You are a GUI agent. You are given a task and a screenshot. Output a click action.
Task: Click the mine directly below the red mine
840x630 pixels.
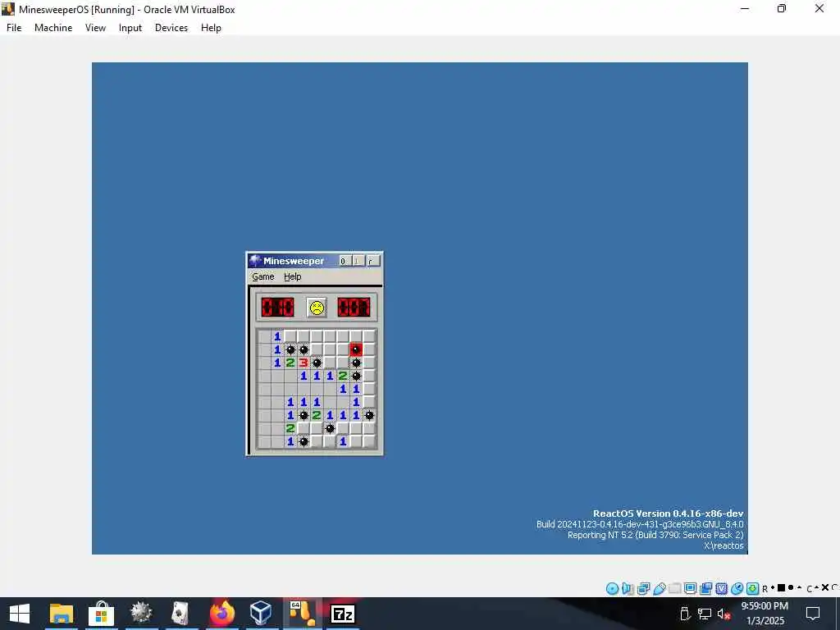point(356,363)
